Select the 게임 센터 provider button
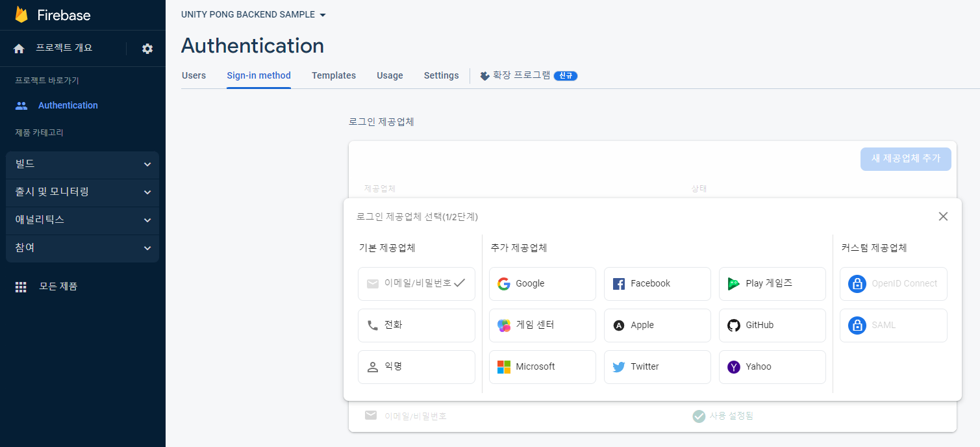980x447 pixels. 542,326
